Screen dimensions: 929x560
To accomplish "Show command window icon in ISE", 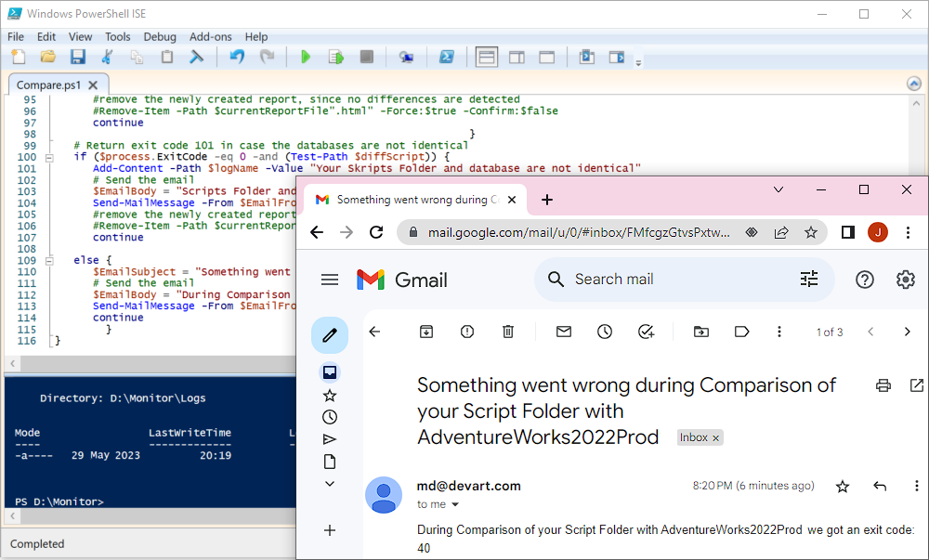I will [x=586, y=57].
